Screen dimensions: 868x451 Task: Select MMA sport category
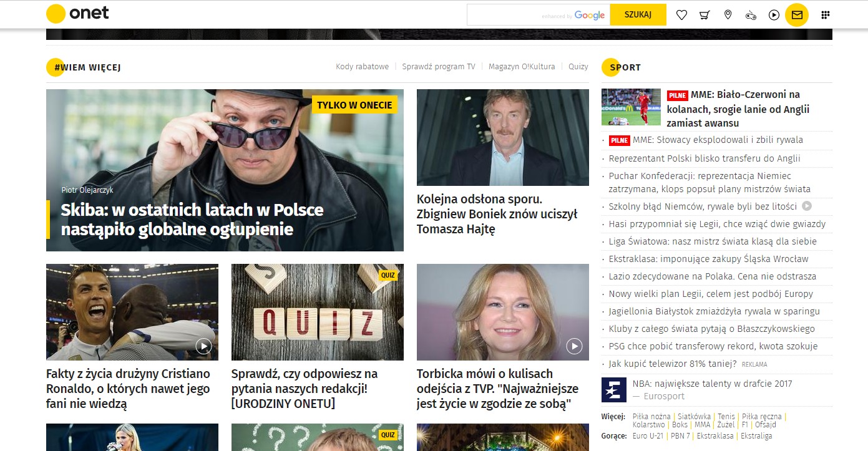click(703, 424)
